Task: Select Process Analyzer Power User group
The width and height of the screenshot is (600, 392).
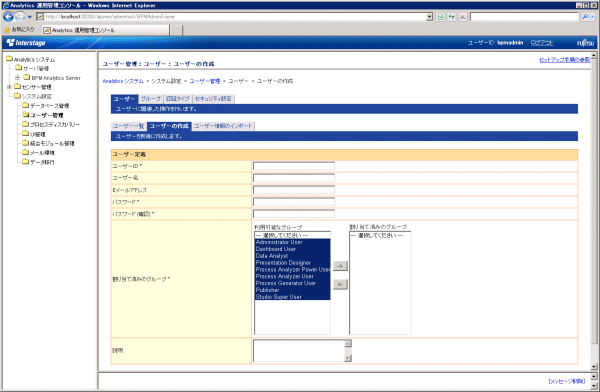Action: pyautogui.click(x=292, y=270)
